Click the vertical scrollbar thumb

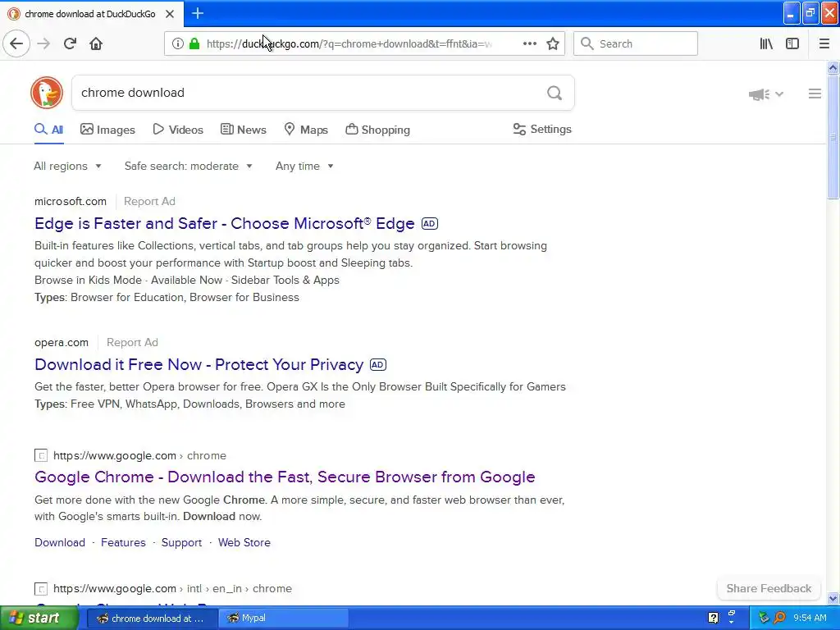point(833,137)
